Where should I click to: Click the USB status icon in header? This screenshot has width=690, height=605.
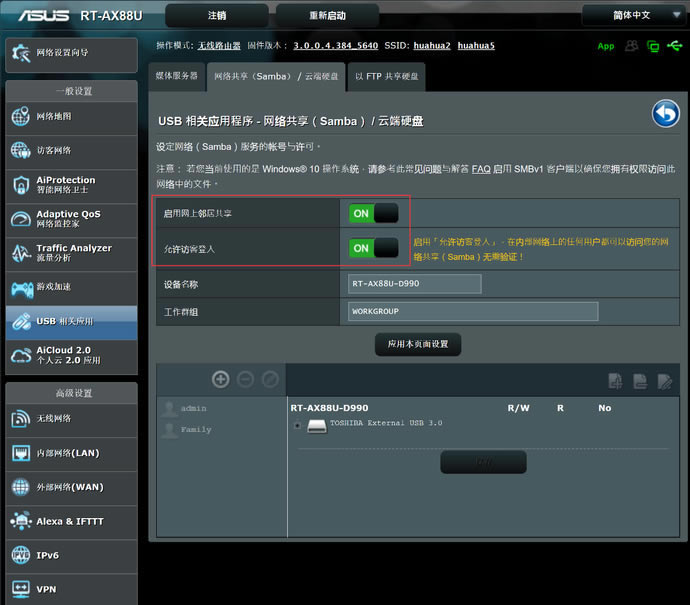(x=675, y=46)
